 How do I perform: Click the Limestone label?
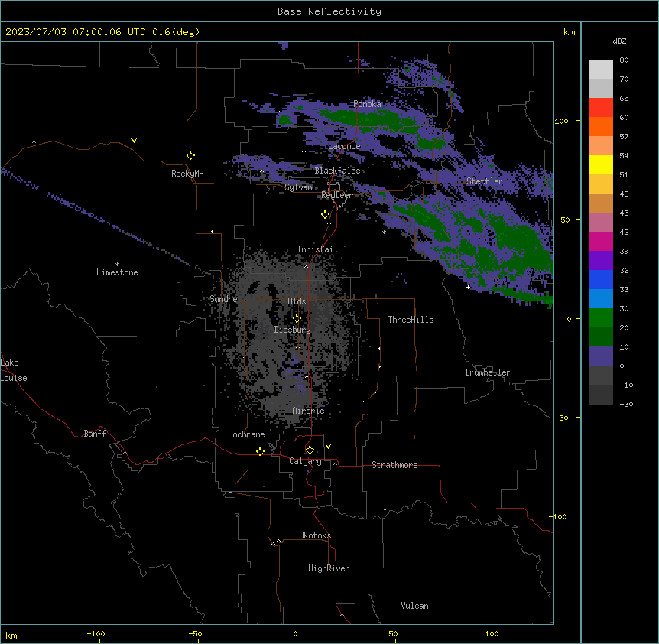tap(117, 272)
